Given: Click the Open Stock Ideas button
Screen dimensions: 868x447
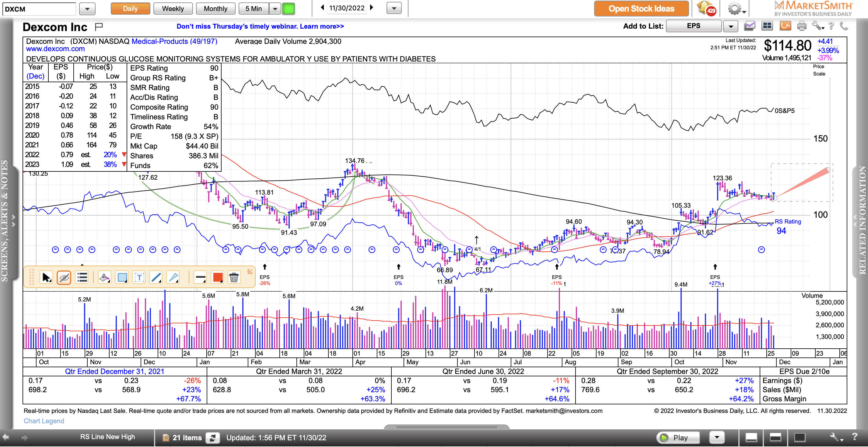Looking at the screenshot, I should (641, 9).
